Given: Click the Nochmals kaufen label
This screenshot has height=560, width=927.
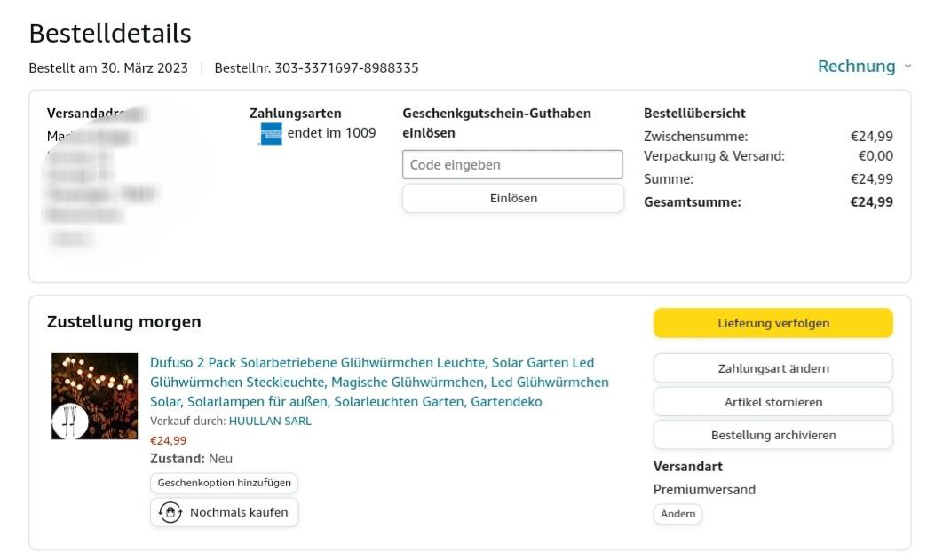Looking at the screenshot, I should (238, 512).
